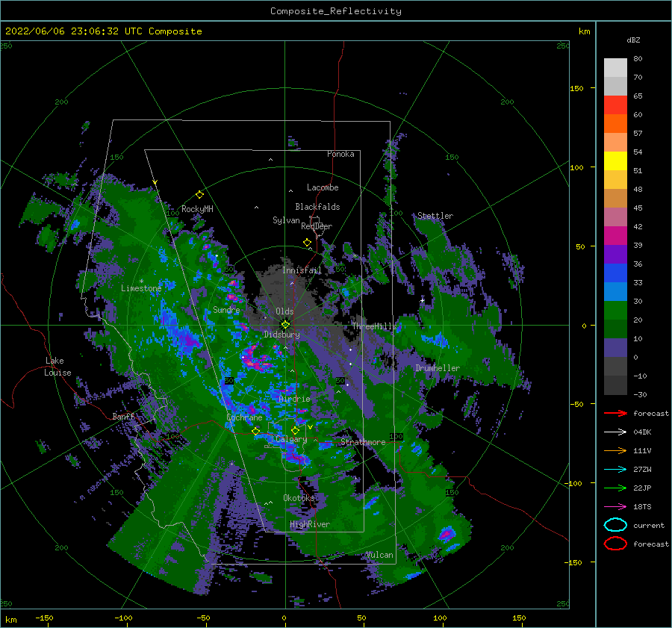Click the white 04DK arrow icon

(x=615, y=432)
